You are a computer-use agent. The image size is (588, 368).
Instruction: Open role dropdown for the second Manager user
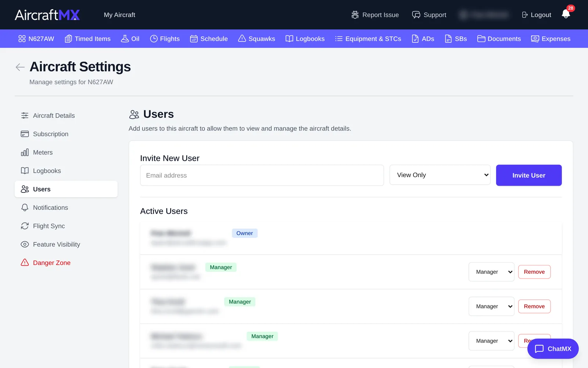(491, 306)
